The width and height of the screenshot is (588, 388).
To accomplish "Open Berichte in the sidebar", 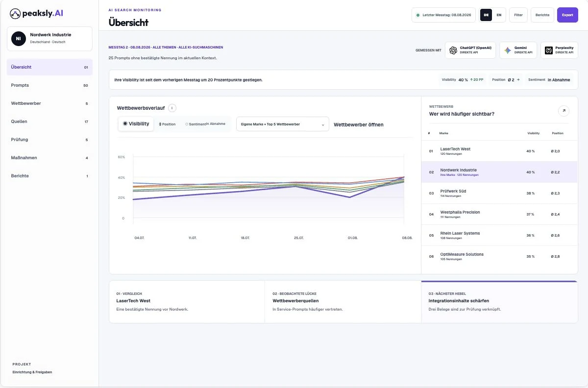I will click(49, 176).
